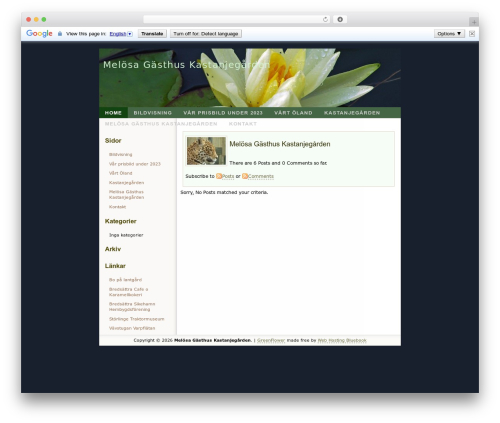The width and height of the screenshot is (500, 423).
Task: Click Bo på lantgård link
Action: pyautogui.click(x=125, y=280)
